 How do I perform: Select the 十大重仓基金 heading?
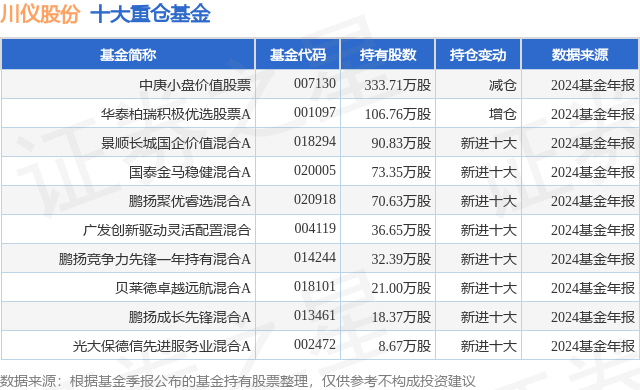tap(150, 14)
